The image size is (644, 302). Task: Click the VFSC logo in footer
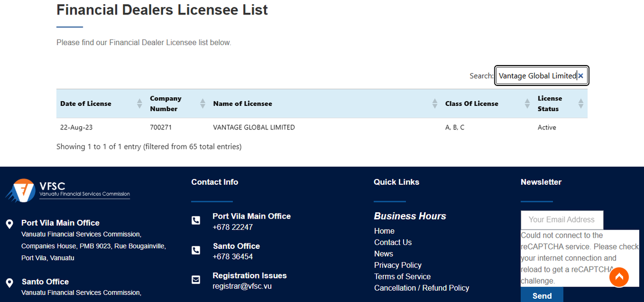[68, 190]
